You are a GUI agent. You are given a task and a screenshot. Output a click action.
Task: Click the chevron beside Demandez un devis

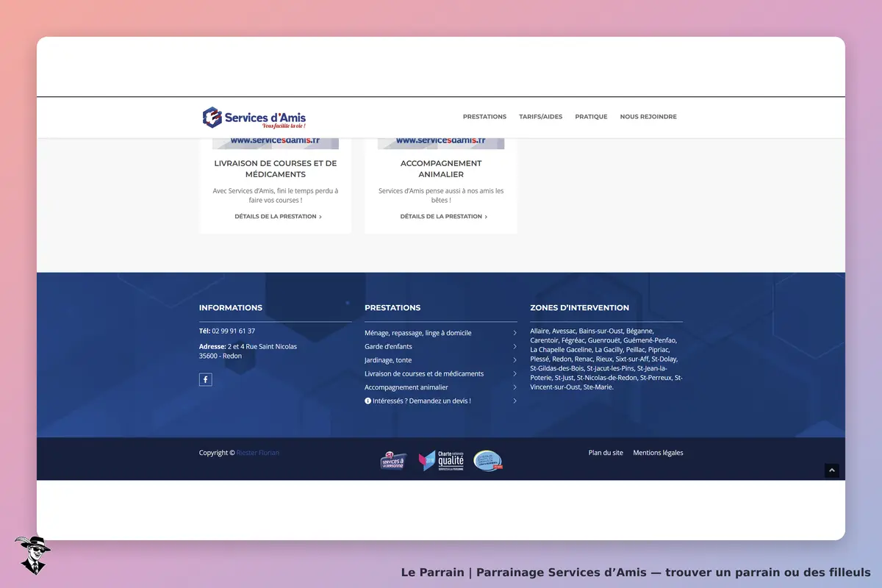pos(514,401)
